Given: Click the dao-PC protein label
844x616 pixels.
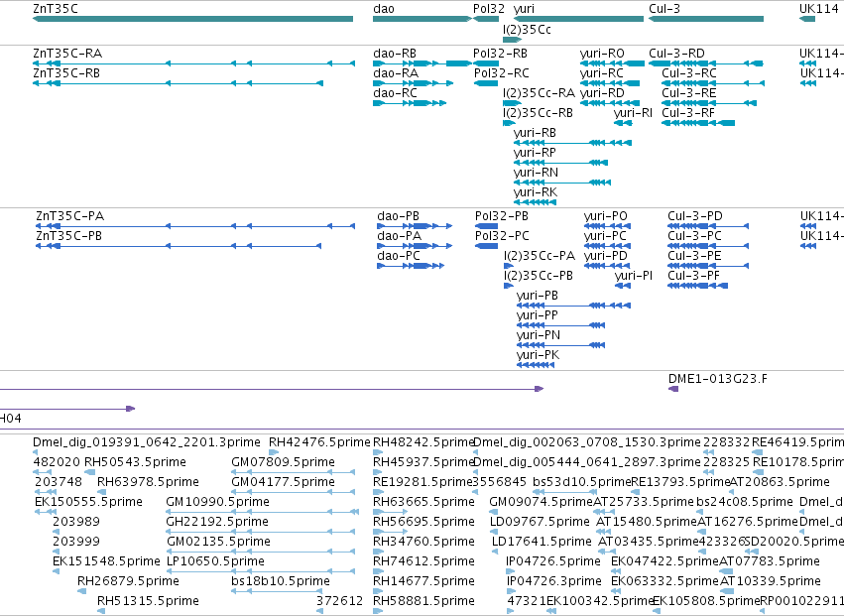Looking at the screenshot, I should pos(398,256).
